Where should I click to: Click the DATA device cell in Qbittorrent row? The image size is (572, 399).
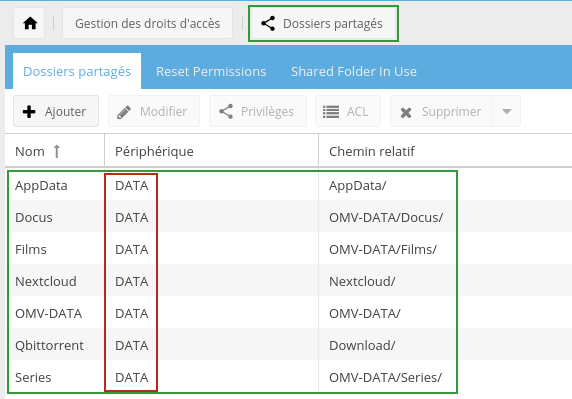pos(131,346)
